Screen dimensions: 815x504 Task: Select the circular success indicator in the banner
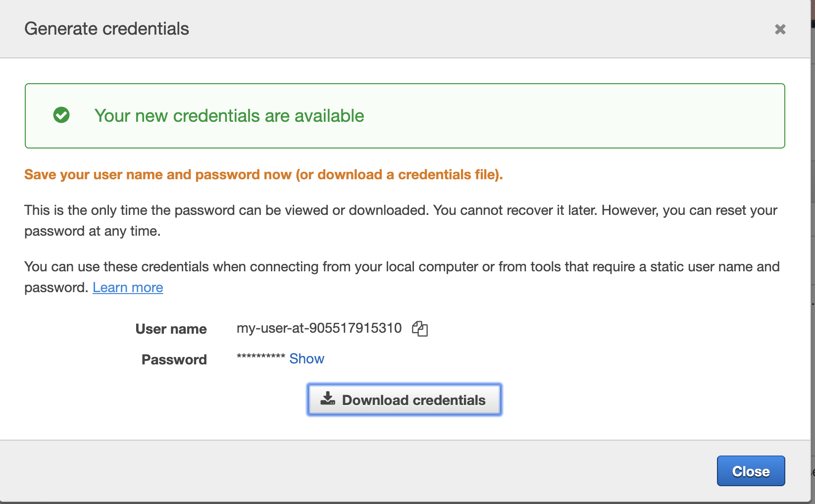(61, 115)
